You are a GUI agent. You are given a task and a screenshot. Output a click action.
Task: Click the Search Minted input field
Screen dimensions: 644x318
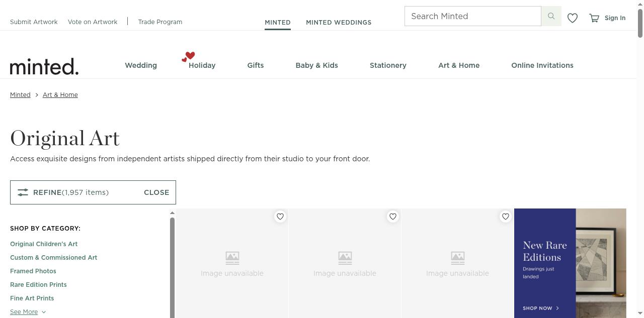473,16
